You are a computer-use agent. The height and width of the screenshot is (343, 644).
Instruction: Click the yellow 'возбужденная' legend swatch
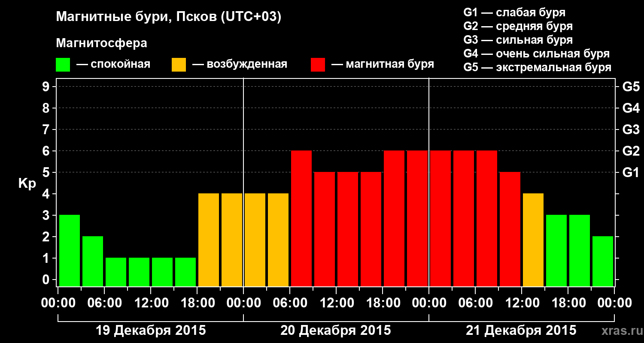coord(179,65)
